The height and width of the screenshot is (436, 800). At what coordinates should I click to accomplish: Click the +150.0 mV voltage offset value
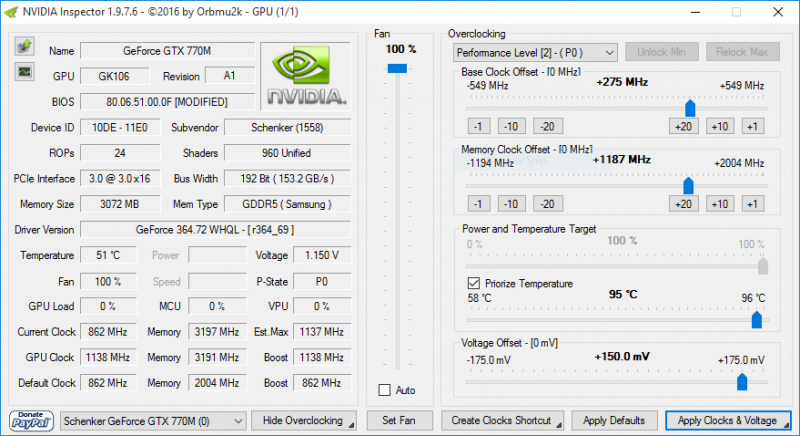click(x=622, y=356)
